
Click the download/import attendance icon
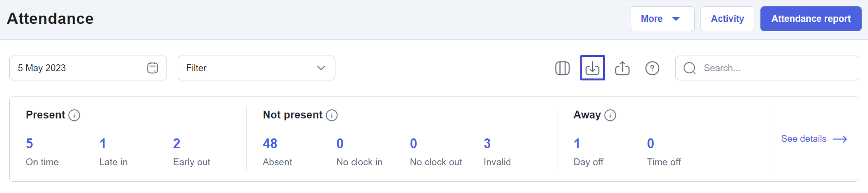click(592, 68)
